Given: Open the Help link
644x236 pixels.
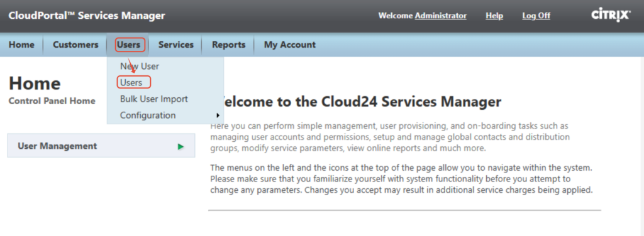Looking at the screenshot, I should point(494,16).
